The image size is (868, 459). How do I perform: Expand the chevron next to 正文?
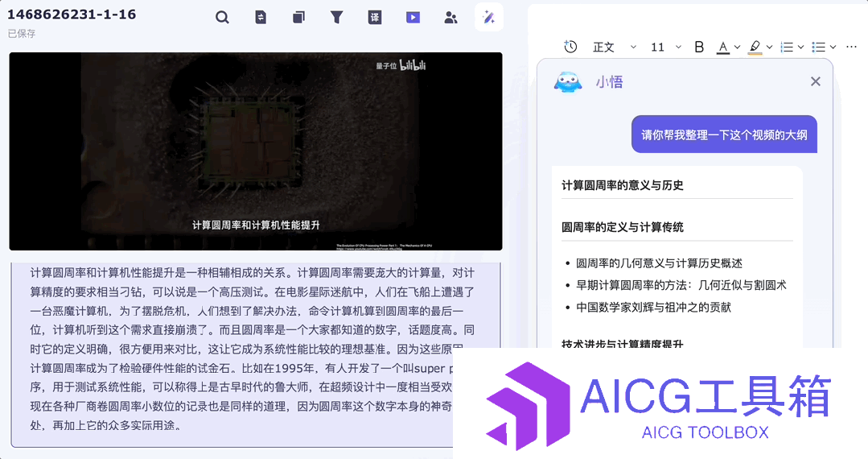tap(633, 48)
